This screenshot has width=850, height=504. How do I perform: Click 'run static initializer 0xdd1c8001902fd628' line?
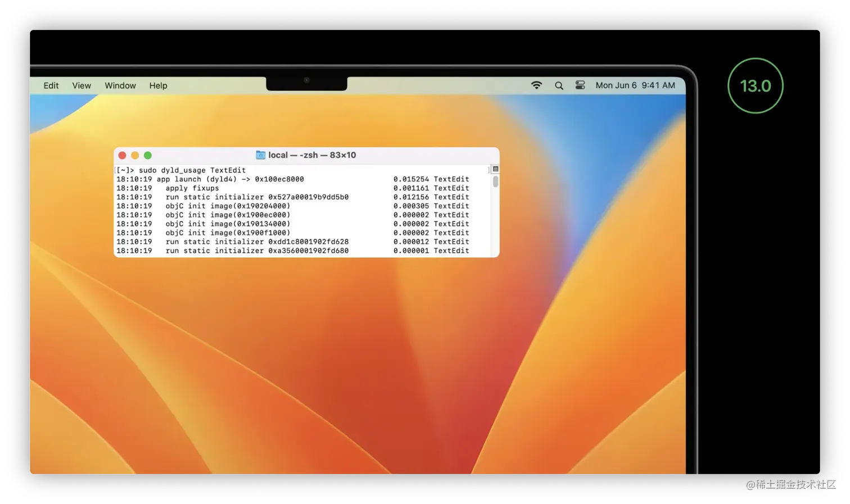click(x=292, y=242)
